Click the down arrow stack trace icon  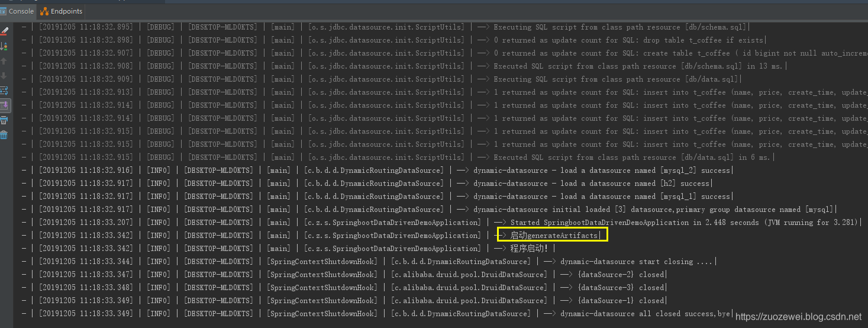4,75
